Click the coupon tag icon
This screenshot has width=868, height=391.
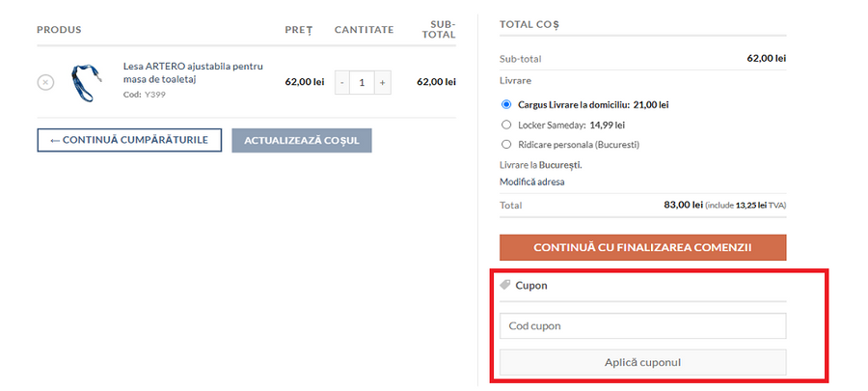click(505, 285)
